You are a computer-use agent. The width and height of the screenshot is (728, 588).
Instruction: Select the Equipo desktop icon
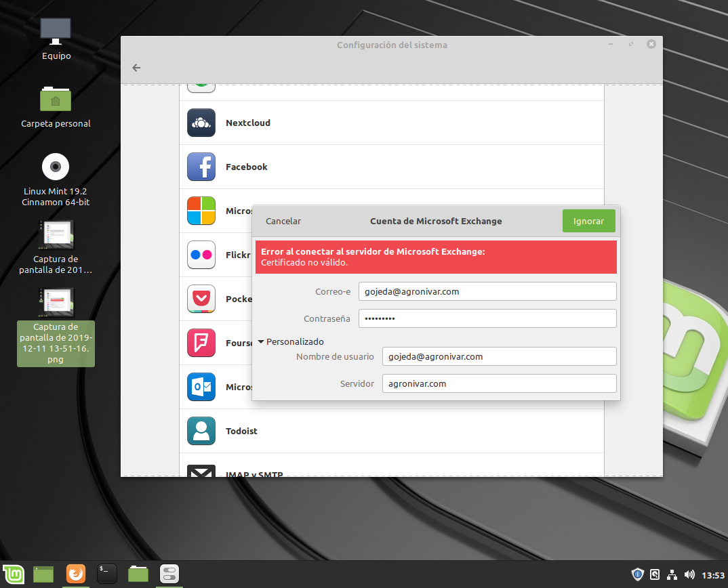pyautogui.click(x=56, y=39)
